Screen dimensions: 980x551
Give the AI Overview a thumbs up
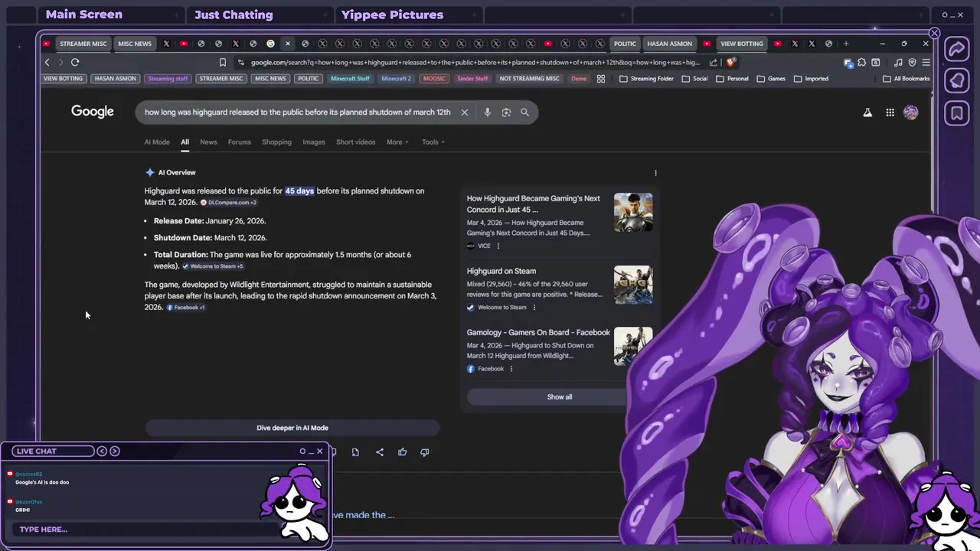[402, 452]
